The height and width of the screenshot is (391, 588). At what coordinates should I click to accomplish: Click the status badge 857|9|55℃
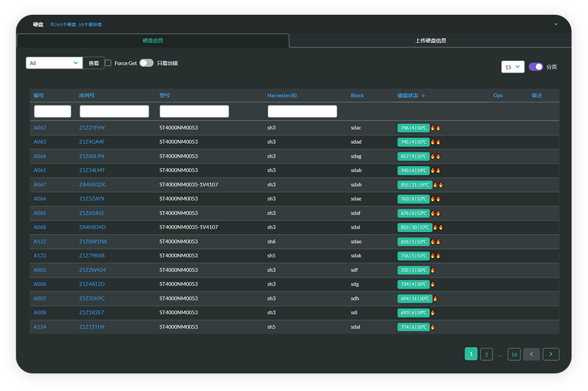(x=413, y=156)
